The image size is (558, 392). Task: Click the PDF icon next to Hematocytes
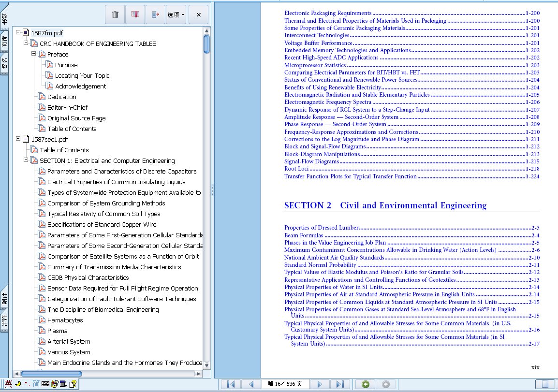tap(42, 320)
